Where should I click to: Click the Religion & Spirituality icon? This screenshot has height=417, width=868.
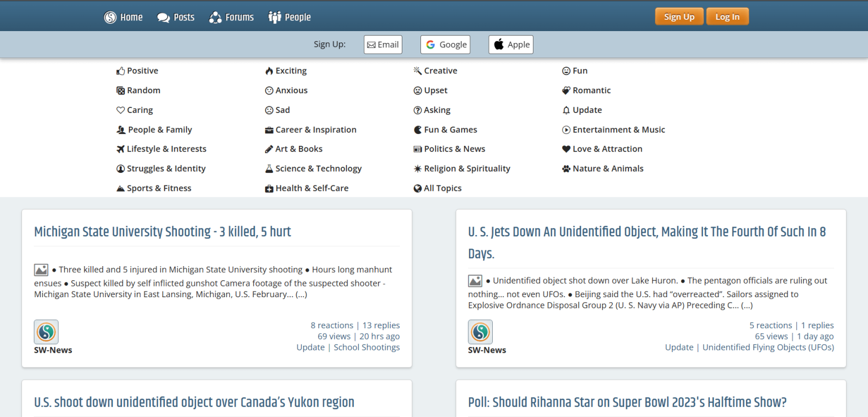(418, 168)
